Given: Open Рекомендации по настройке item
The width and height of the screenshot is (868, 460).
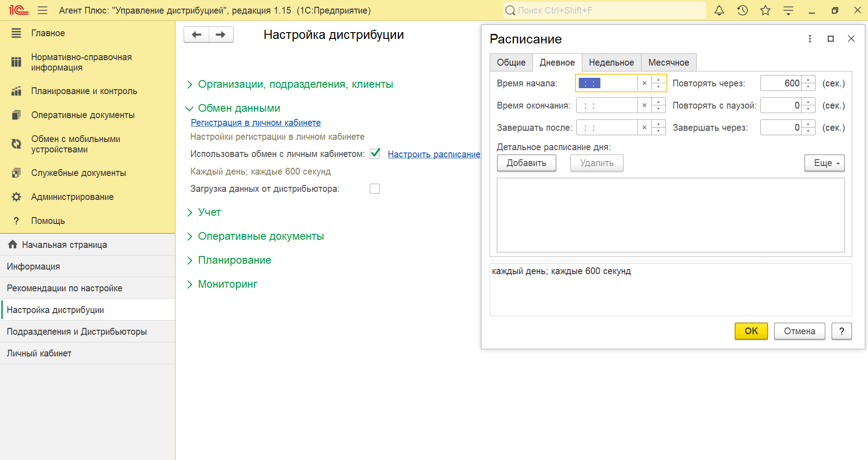Looking at the screenshot, I should [88, 288].
